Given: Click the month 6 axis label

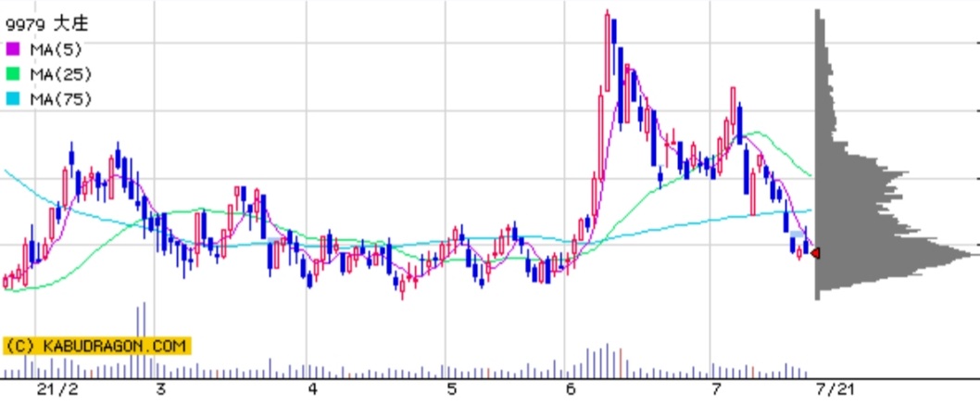Looking at the screenshot, I should click(570, 389).
